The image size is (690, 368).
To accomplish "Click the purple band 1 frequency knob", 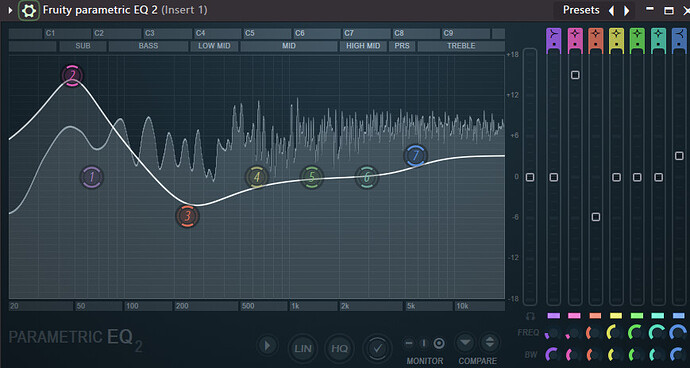I will point(553,333).
